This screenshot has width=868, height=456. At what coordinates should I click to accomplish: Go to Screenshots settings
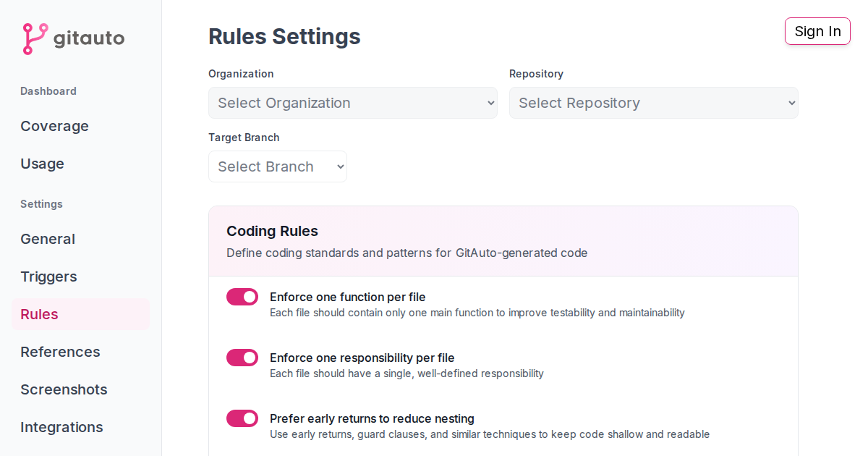point(64,389)
